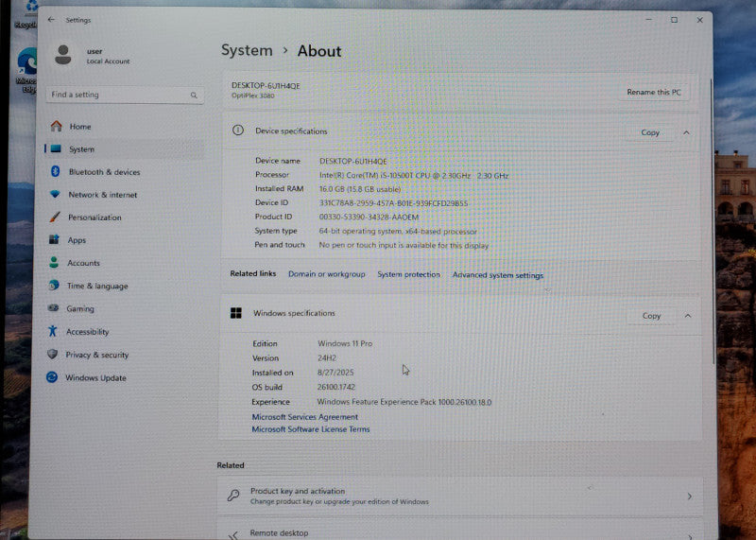
Task: Click the Installed RAM value 16.0 GB
Action: tap(360, 189)
